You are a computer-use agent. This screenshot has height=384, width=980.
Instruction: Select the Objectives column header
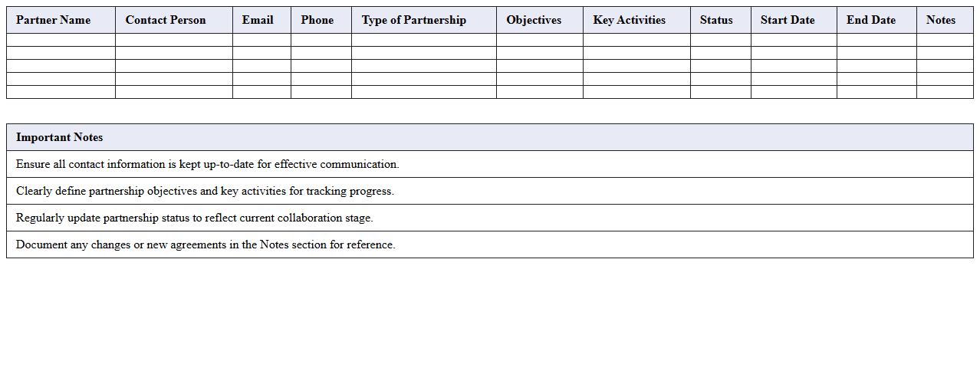(x=534, y=20)
